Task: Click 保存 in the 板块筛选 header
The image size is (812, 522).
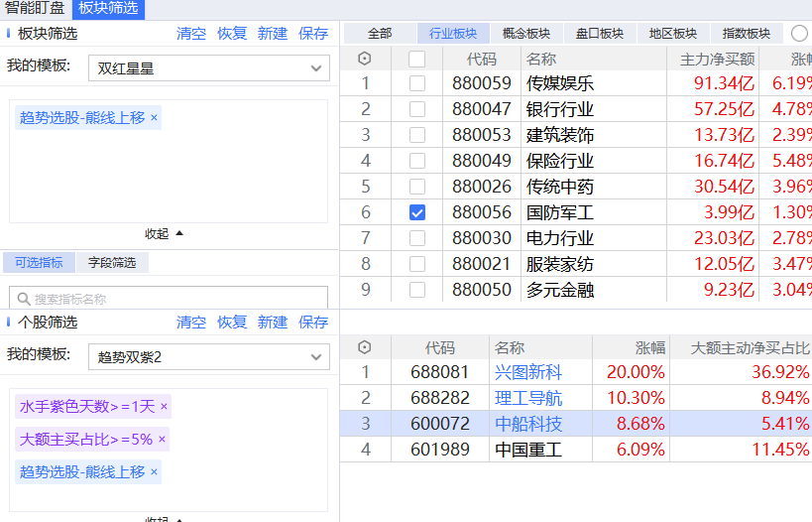Action: click(313, 34)
